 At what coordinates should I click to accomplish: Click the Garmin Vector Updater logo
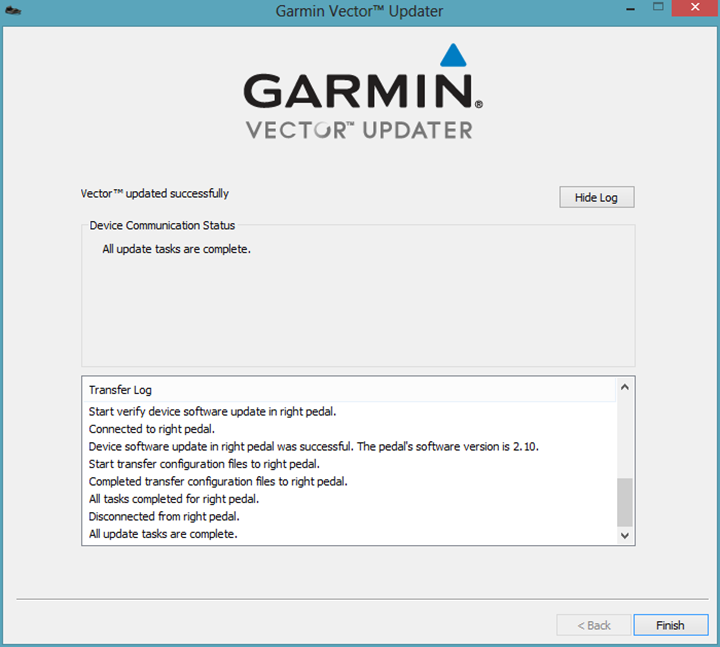coord(363,92)
